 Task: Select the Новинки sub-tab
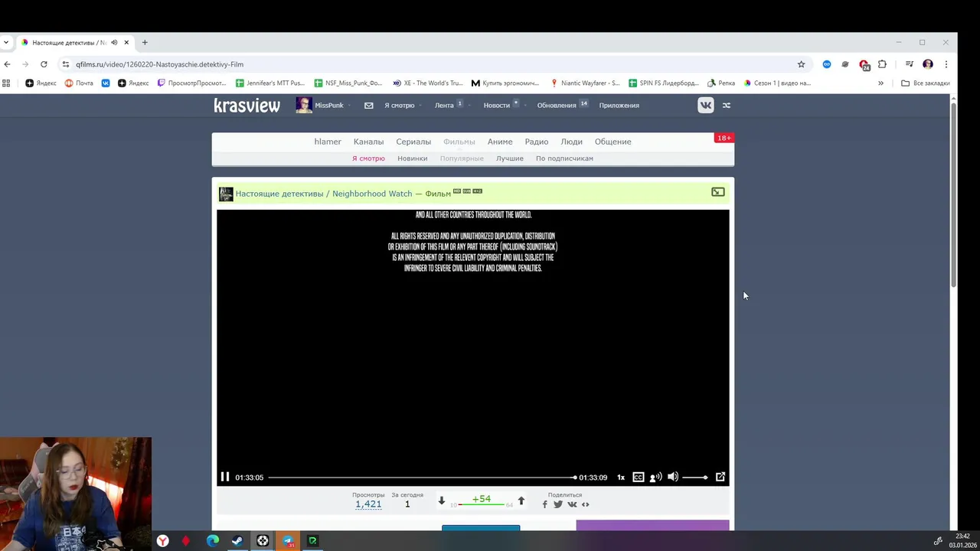tap(412, 158)
